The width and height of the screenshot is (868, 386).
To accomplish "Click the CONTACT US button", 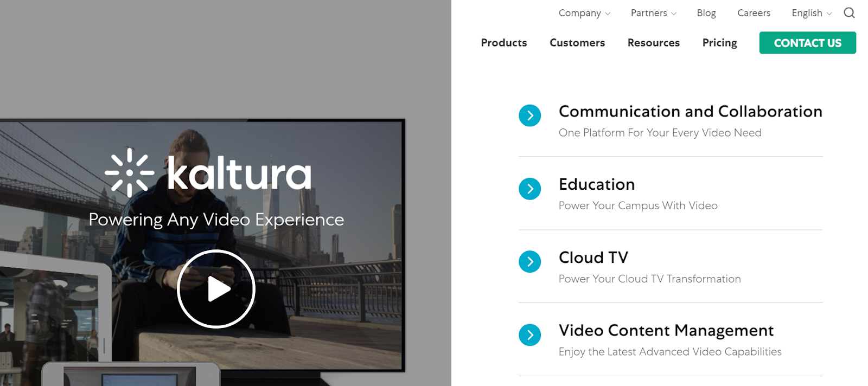I will click(807, 43).
